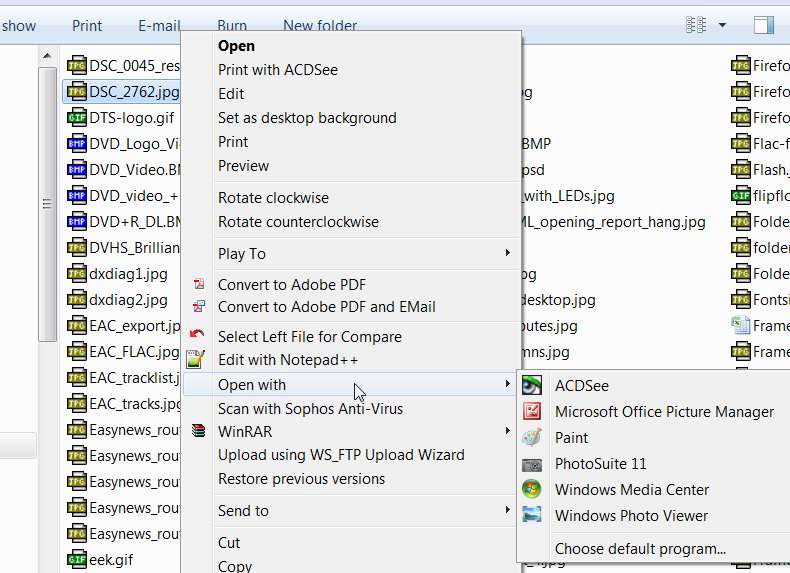Image resolution: width=790 pixels, height=573 pixels.
Task: Select Cut from the context menu
Action: (229, 543)
